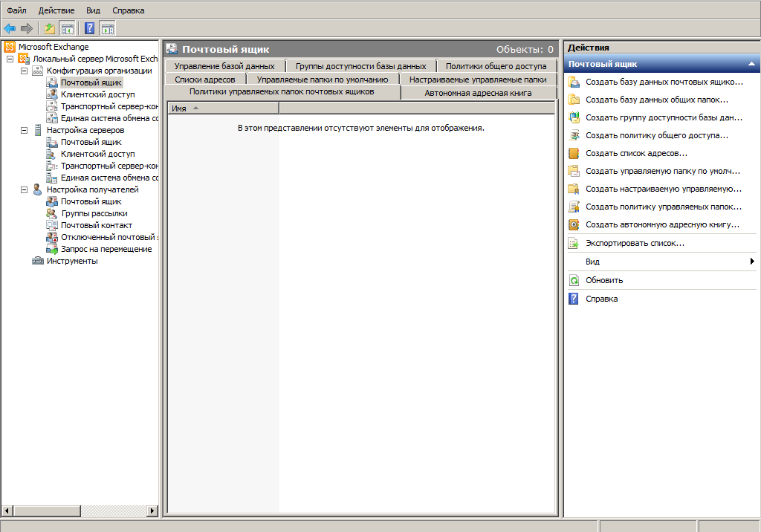Click Экспортировать список action link
Screen dimensions: 761x532
[x=635, y=243]
